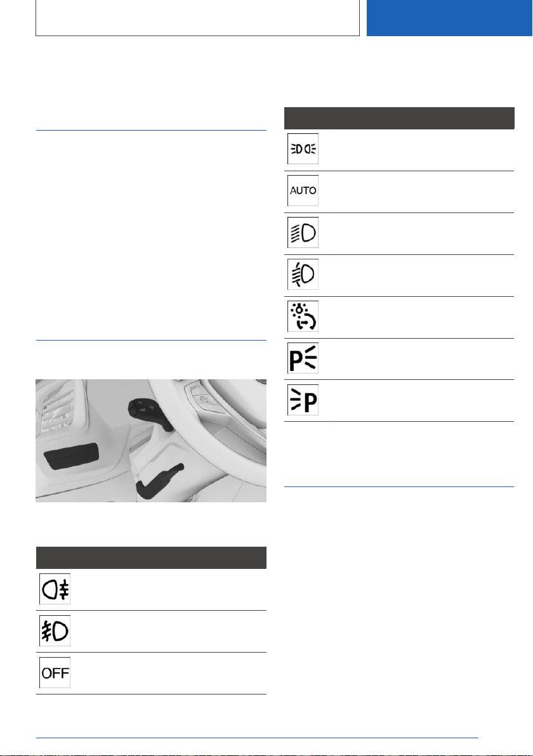Click the steering column stalk illustration
The image size is (533, 756).
click(x=151, y=441)
